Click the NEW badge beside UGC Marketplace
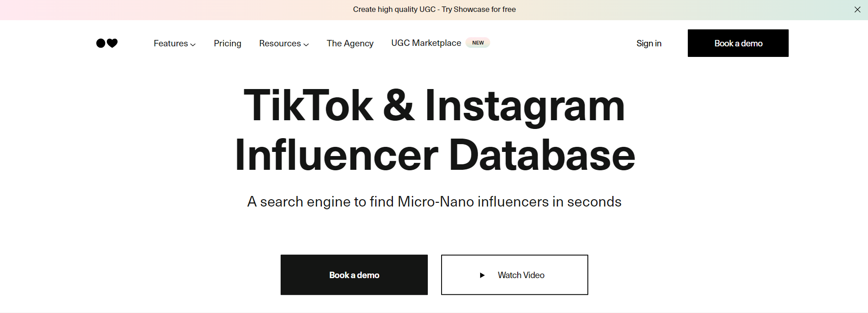Screen dimensions: 868x313 point(478,43)
